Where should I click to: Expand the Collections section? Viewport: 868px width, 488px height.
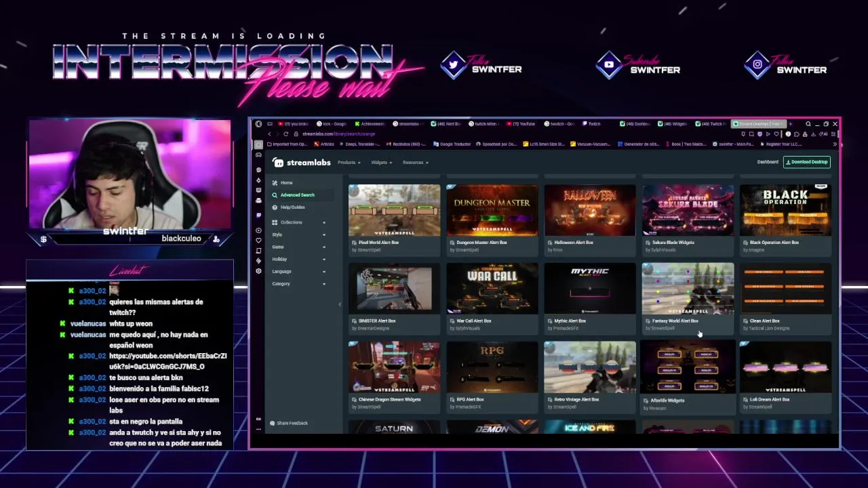click(x=323, y=222)
